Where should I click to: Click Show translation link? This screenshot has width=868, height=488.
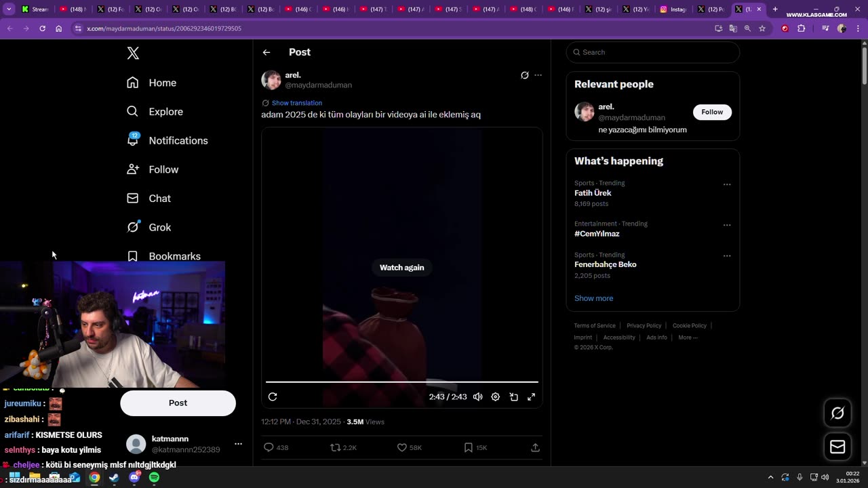coord(296,103)
